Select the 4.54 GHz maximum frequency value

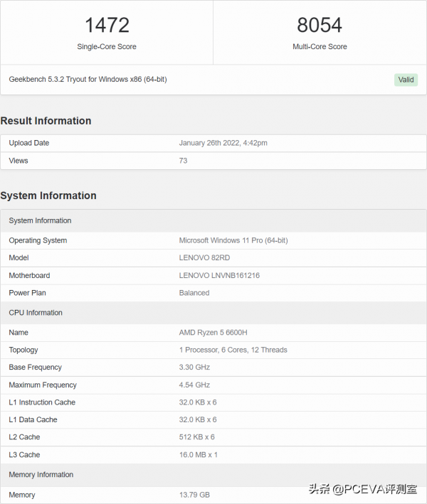[194, 385]
